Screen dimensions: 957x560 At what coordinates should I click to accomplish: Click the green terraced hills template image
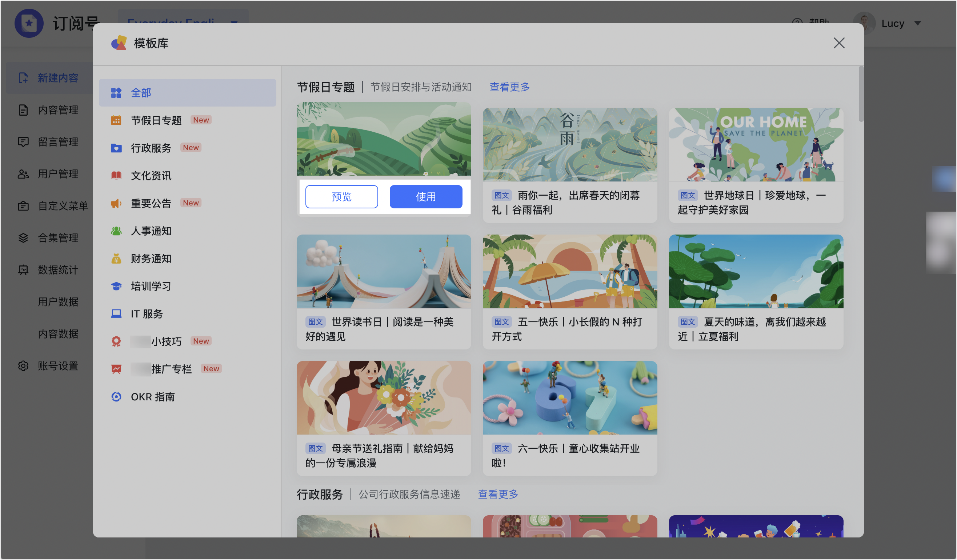[x=384, y=139]
